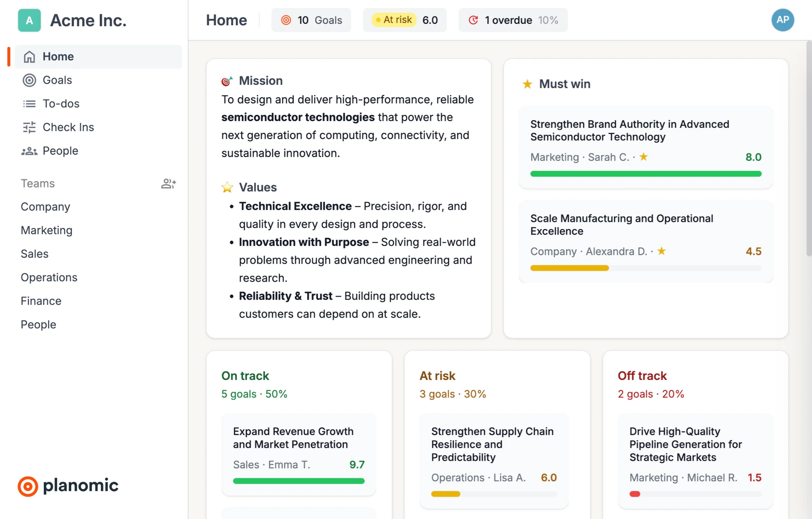The height and width of the screenshot is (519, 812).
Task: Click the planomic logo at bottom
Action: click(68, 486)
